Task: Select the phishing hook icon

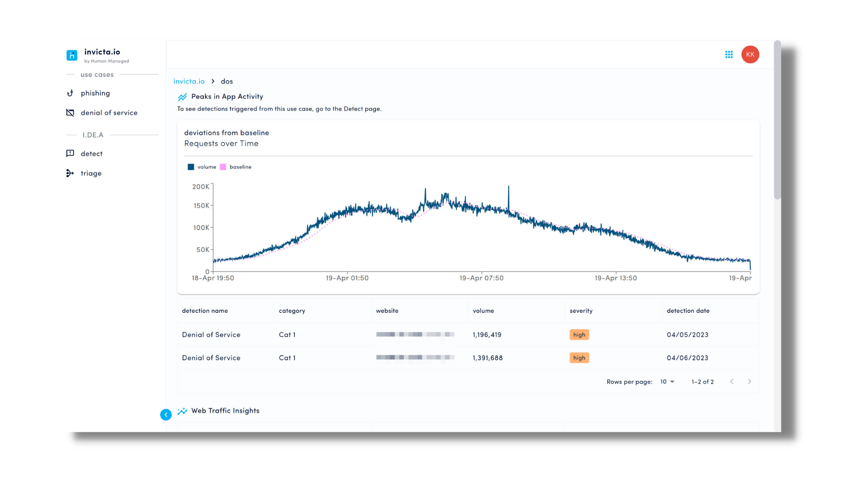Action: click(70, 93)
